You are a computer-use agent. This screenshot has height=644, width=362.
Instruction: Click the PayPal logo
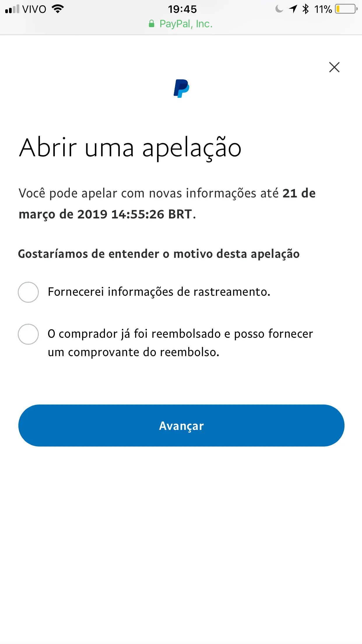point(181,88)
